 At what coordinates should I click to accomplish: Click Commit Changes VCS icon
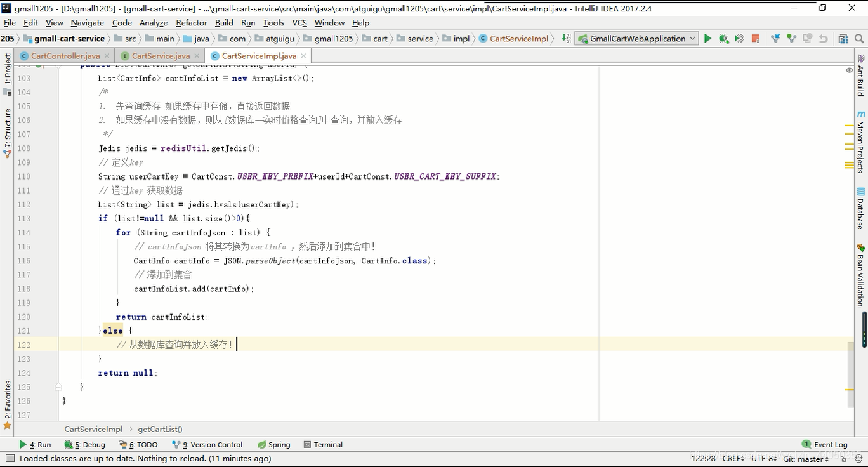coord(791,39)
